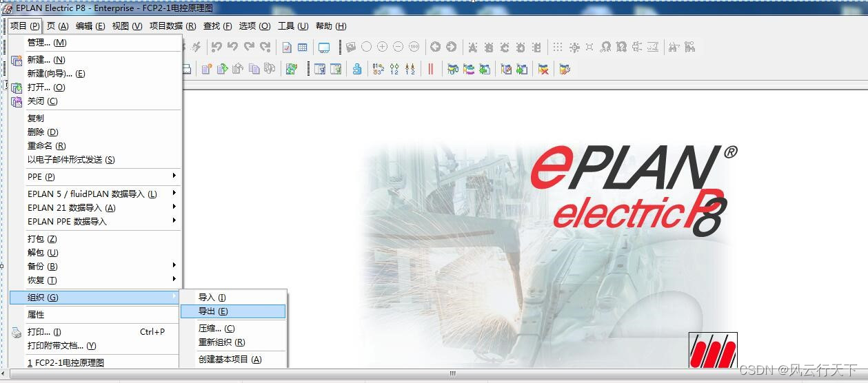Open the 帮助 (H) menu
The image size is (868, 383).
coord(331,26)
